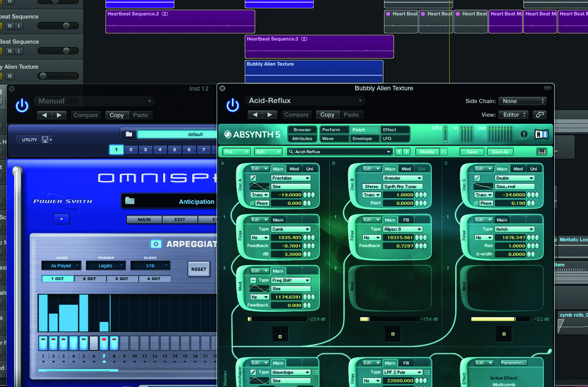The width and height of the screenshot is (588, 387).
Task: Click the Save As button in Absynth
Action: pos(500,152)
